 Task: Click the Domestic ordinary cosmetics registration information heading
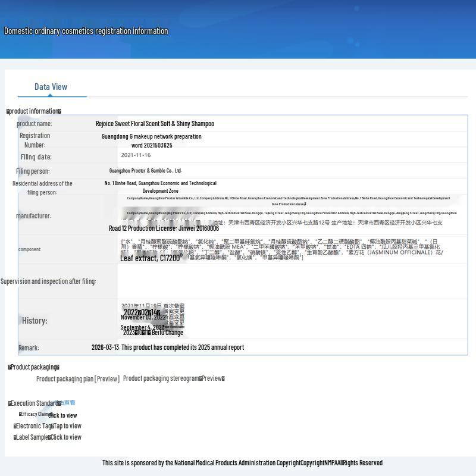click(x=86, y=31)
